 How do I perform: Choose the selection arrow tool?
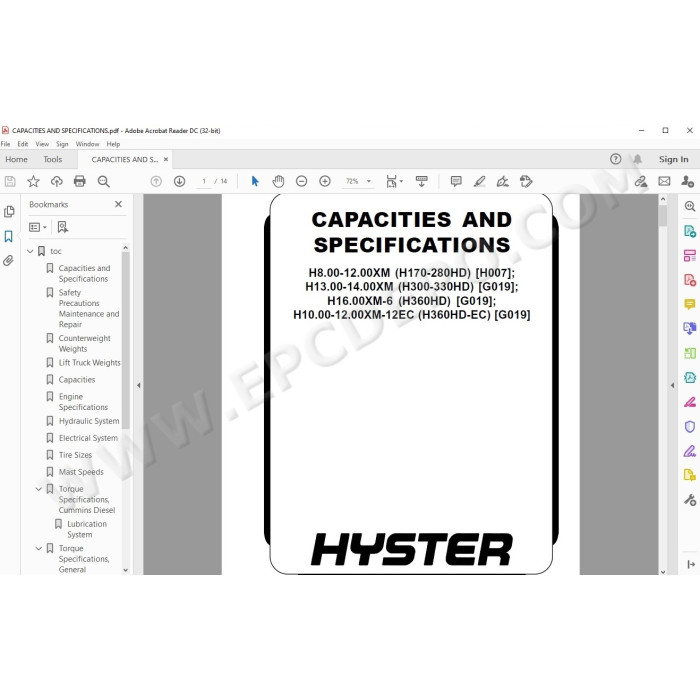coord(255,181)
